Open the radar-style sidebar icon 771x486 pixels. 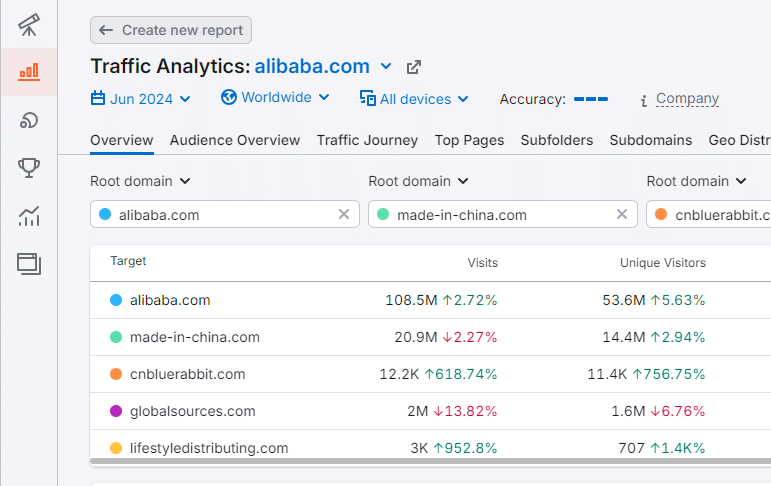click(x=29, y=120)
